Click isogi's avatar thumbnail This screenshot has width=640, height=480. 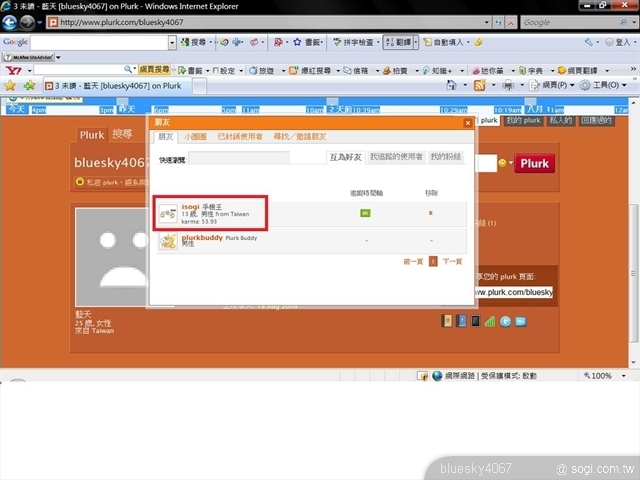tap(169, 212)
